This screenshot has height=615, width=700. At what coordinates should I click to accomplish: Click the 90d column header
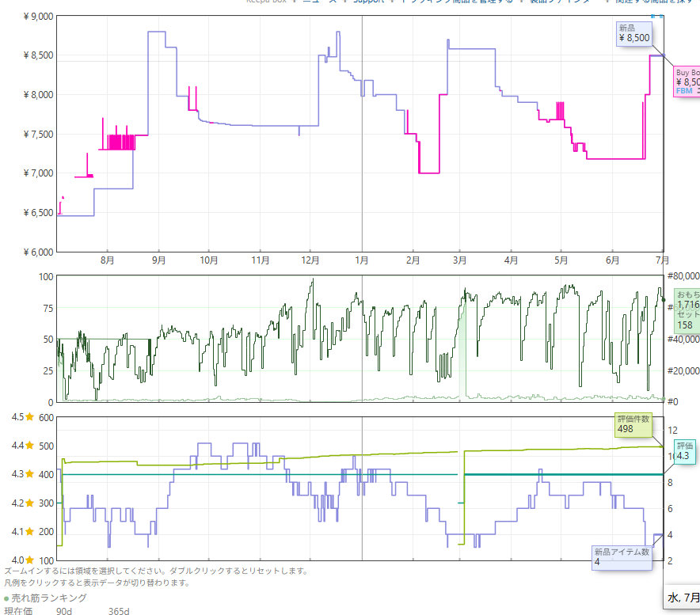click(64, 611)
